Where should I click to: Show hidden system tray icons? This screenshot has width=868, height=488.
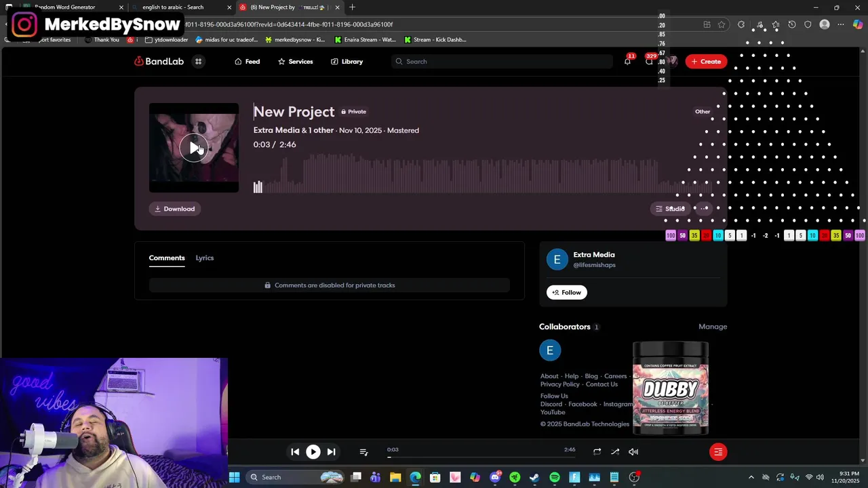click(x=751, y=477)
